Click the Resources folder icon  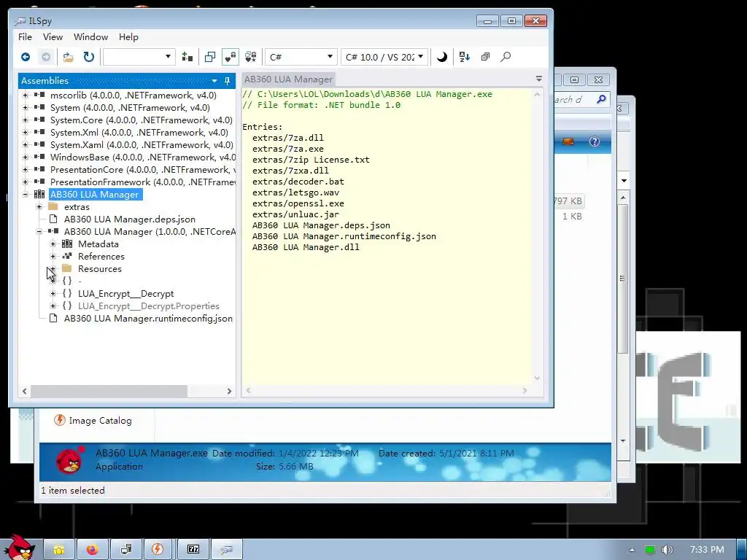coord(67,268)
